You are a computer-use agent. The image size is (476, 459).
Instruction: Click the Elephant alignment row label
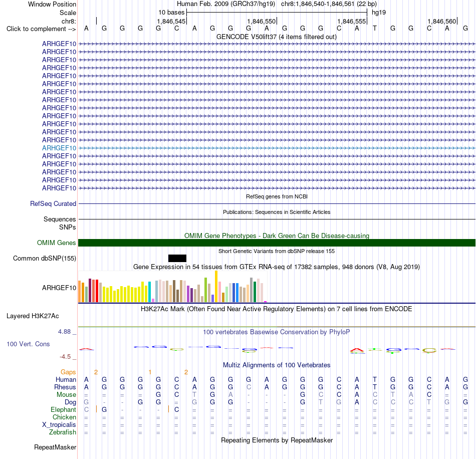[63, 410]
